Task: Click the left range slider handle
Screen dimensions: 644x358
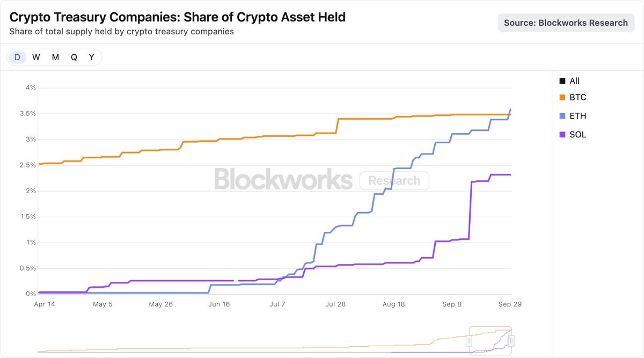Action: [x=469, y=341]
